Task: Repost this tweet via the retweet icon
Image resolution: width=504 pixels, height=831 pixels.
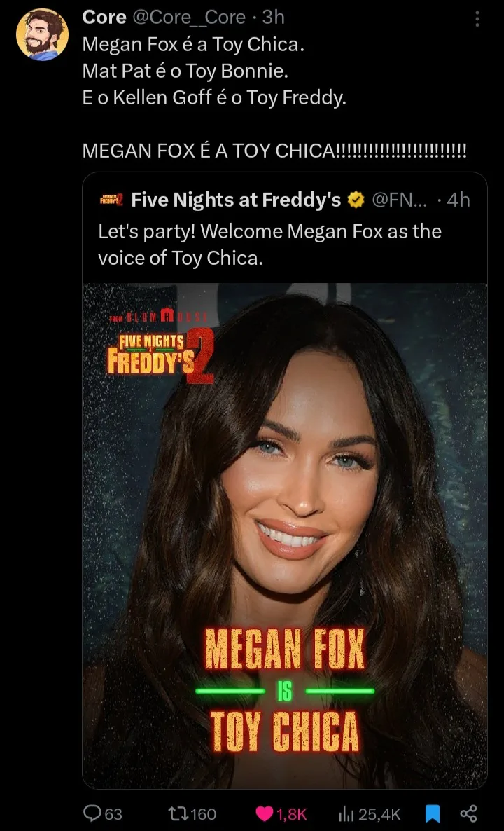Action: (174, 813)
